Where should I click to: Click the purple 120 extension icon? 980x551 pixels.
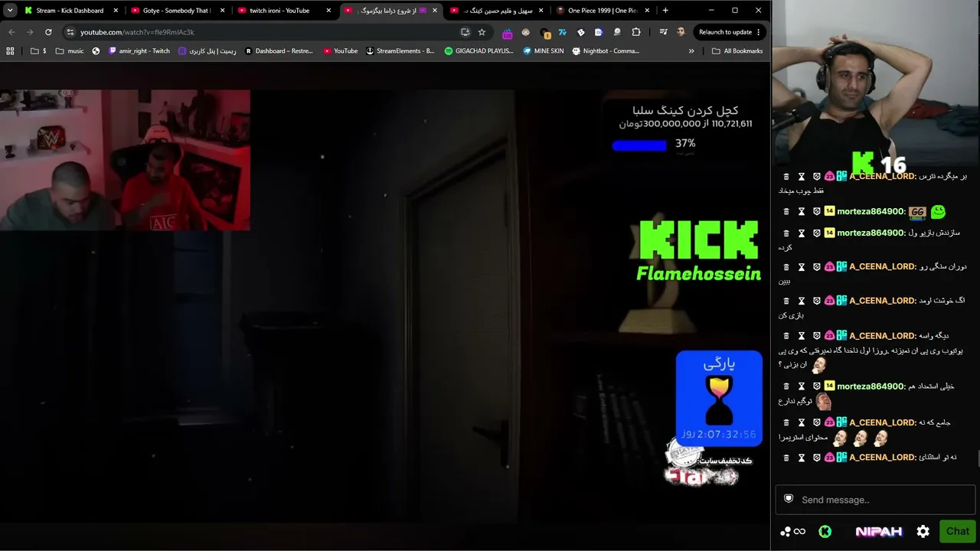(x=507, y=33)
